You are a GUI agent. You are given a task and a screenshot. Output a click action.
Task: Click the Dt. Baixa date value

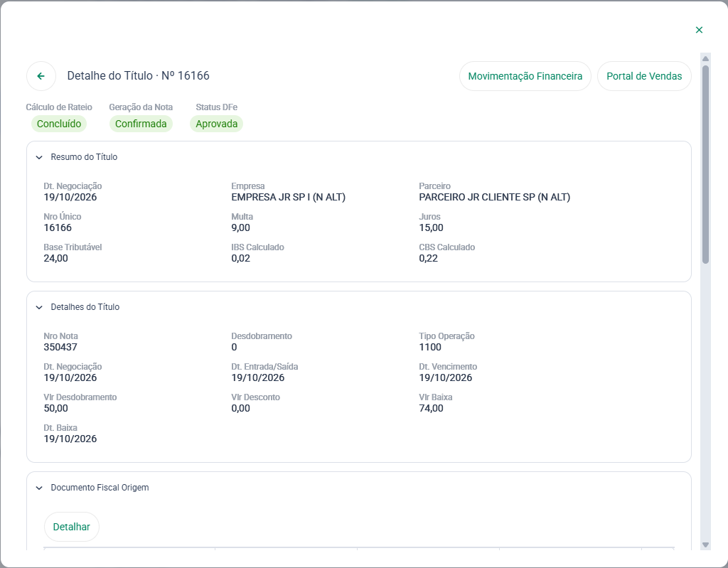click(70, 439)
